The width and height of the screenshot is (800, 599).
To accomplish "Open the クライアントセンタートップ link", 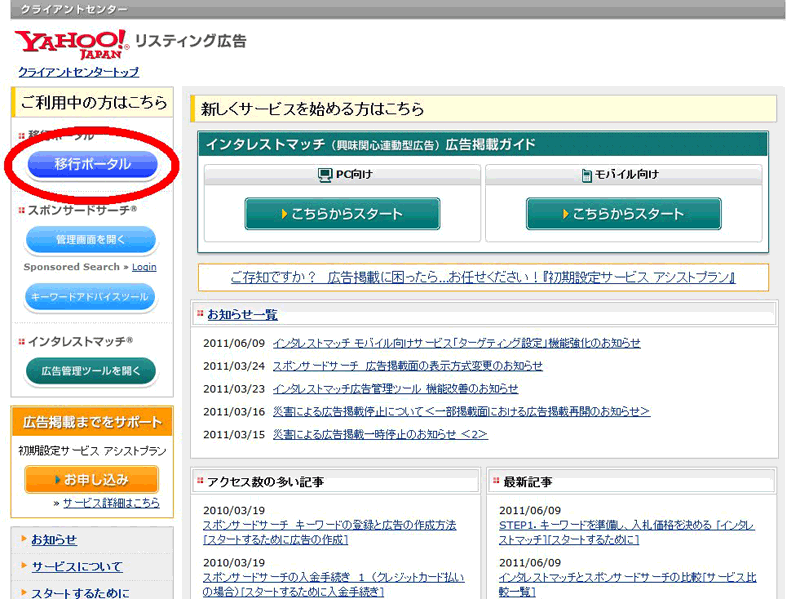I will [x=78, y=72].
